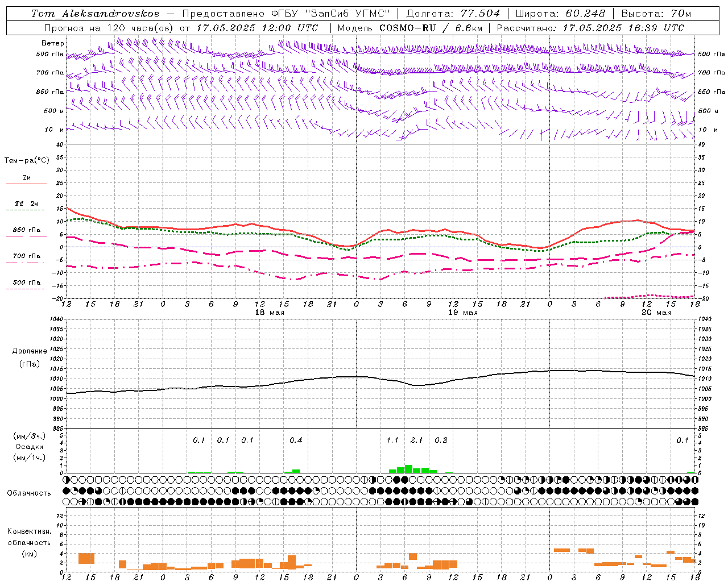Image resolution: width=728 pixels, height=582 pixels.
Task: Select the (гПа) pressure unit label
Action: pyautogui.click(x=30, y=364)
